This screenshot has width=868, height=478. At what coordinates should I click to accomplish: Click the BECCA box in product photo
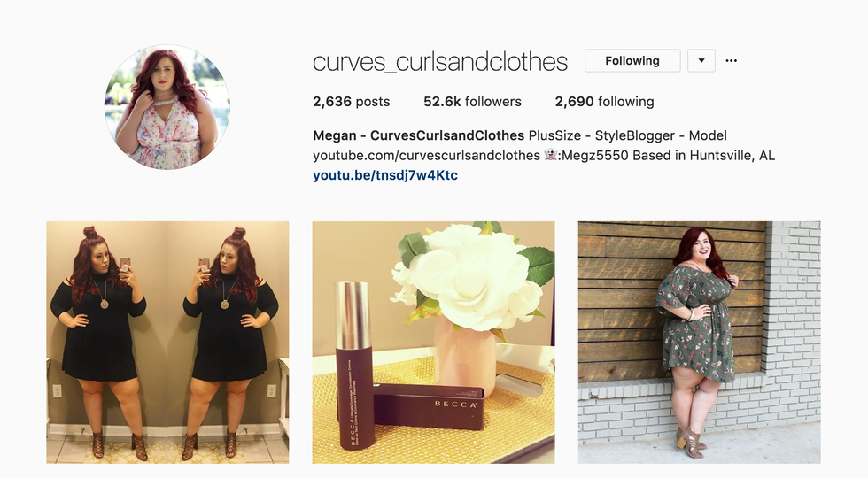click(x=428, y=406)
